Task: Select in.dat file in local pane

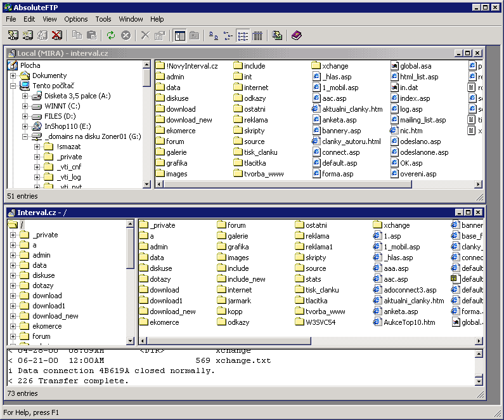Action: click(x=404, y=88)
